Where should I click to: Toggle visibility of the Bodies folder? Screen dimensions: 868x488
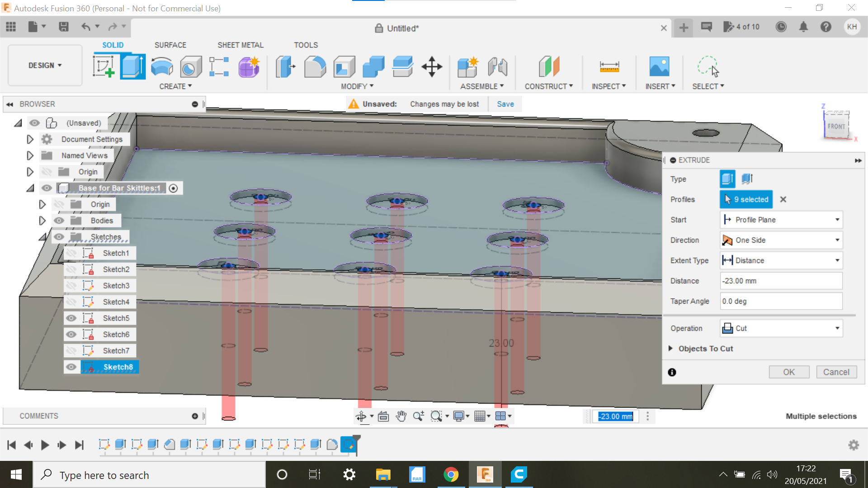click(x=59, y=221)
